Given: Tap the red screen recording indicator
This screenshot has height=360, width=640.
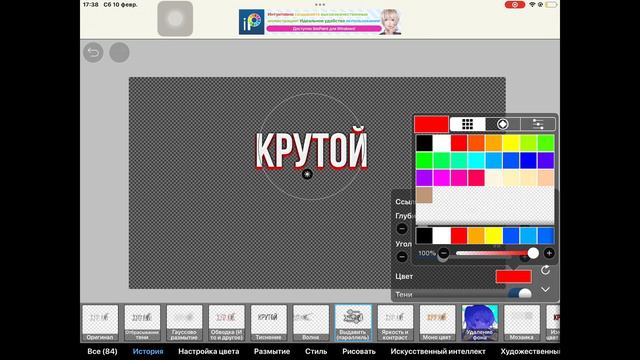Looking at the screenshot, I should click(515, 4).
